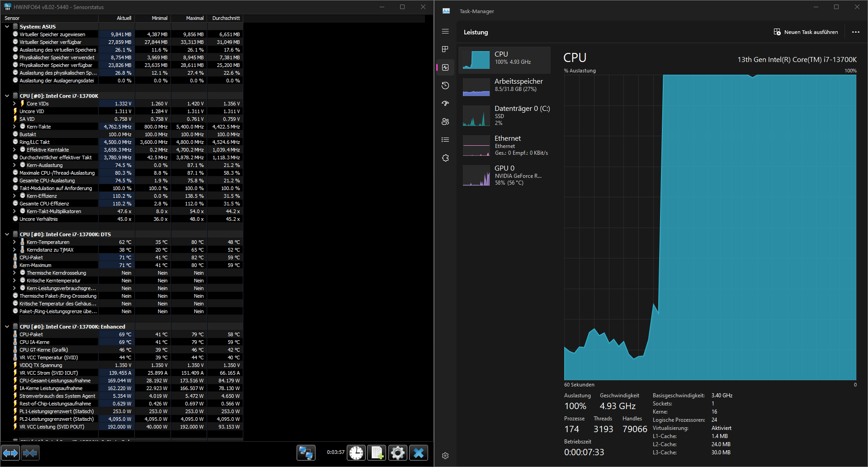Open Services icon in Task Manager
Image resolution: width=868 pixels, height=467 pixels.
point(445,158)
